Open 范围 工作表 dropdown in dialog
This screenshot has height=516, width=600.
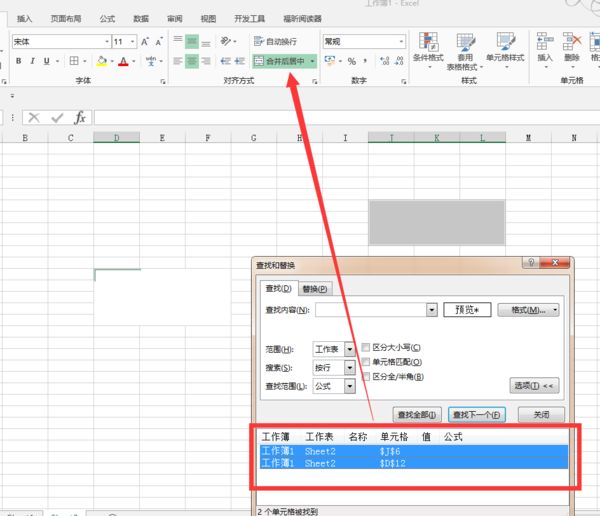tap(350, 349)
